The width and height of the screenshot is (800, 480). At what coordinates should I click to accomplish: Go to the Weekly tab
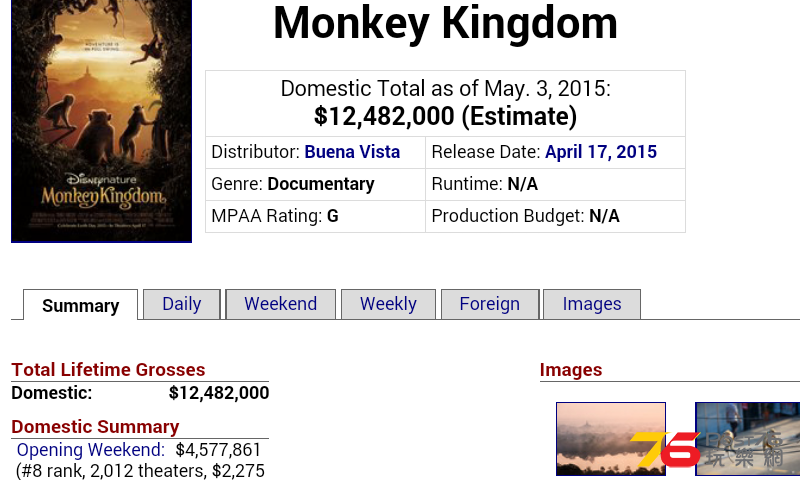[388, 304]
